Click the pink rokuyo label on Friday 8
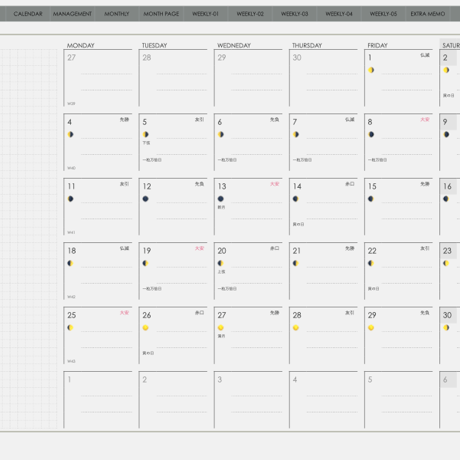The width and height of the screenshot is (460, 460). (x=425, y=119)
